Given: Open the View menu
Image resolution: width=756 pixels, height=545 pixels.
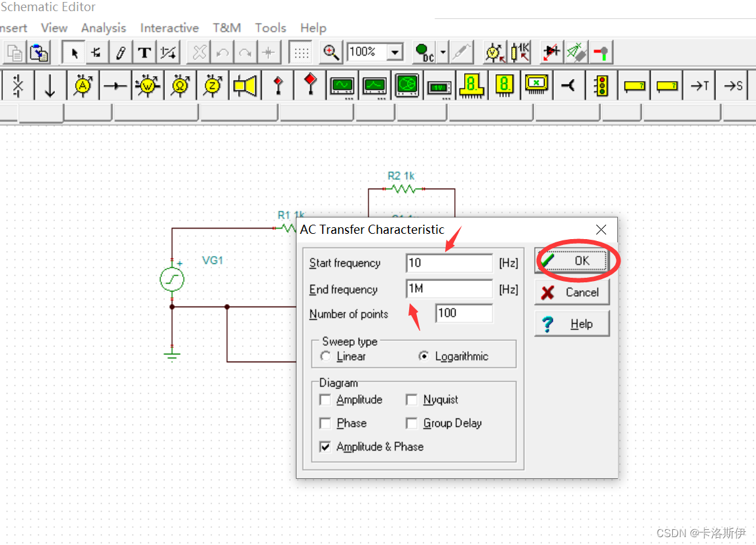Looking at the screenshot, I should pyautogui.click(x=54, y=28).
